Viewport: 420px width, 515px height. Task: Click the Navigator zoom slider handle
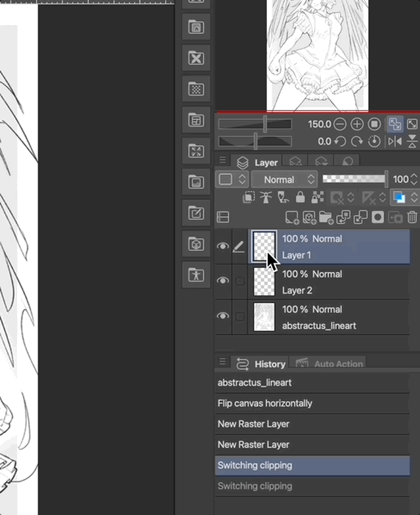pos(265,123)
